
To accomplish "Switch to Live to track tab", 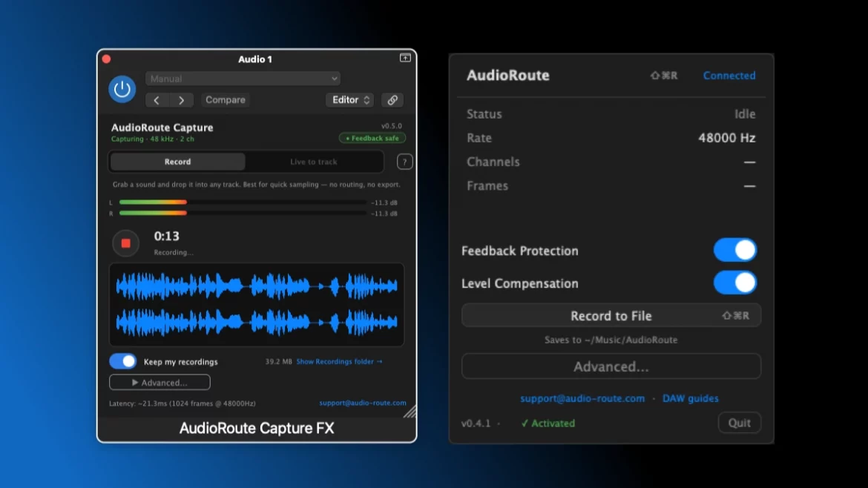I will [x=313, y=162].
